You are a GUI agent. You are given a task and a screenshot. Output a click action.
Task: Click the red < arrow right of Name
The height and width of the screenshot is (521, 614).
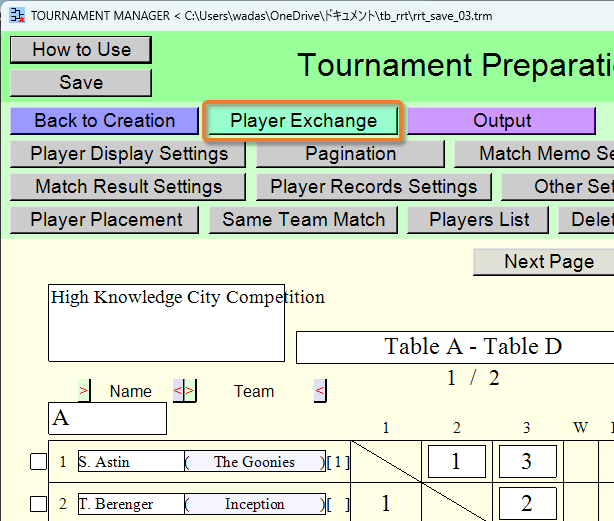point(178,391)
